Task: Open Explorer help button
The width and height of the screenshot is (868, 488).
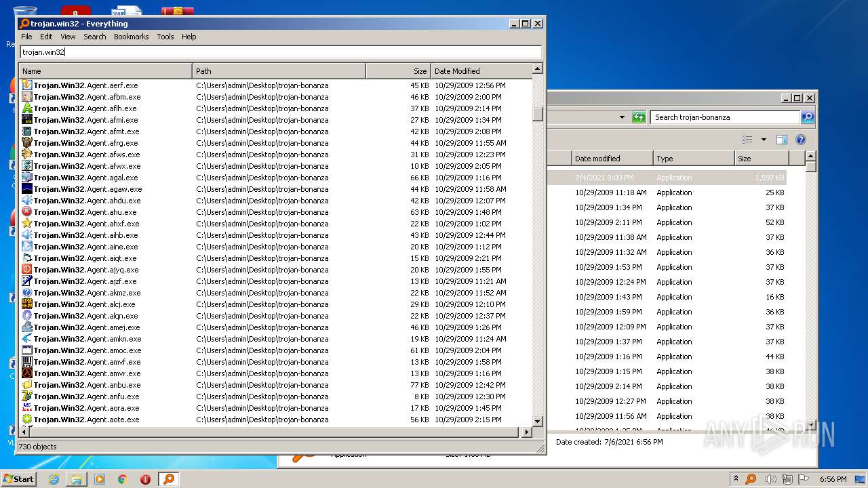Action: click(800, 140)
